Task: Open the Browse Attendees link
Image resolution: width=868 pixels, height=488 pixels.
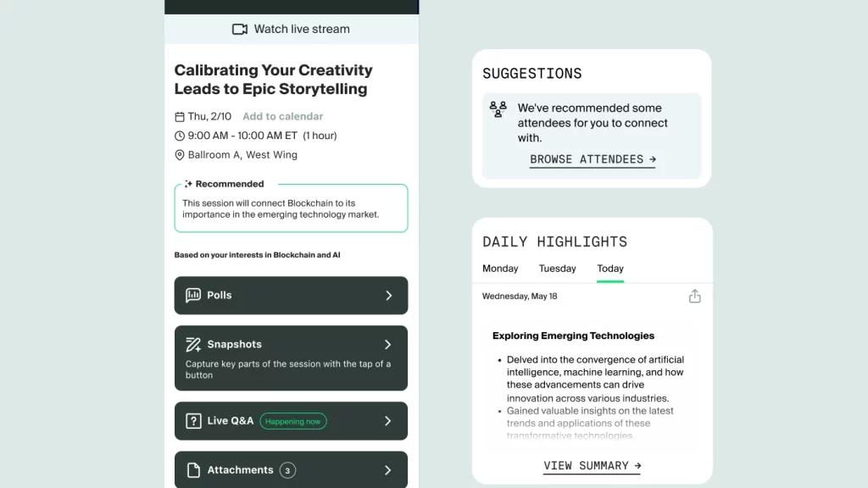Action: (593, 159)
